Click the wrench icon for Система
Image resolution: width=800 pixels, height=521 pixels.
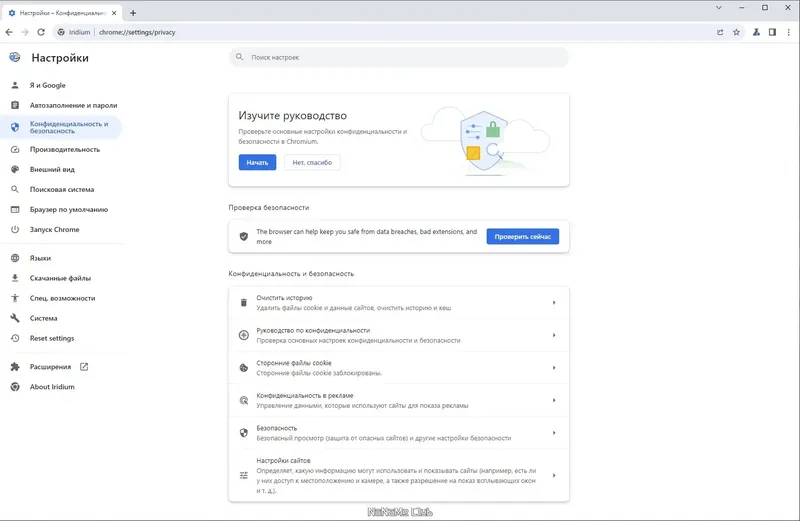[x=15, y=318]
